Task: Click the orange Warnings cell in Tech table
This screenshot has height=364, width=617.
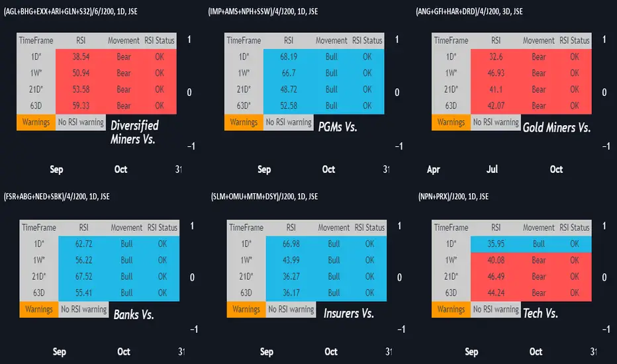Action: click(x=451, y=309)
